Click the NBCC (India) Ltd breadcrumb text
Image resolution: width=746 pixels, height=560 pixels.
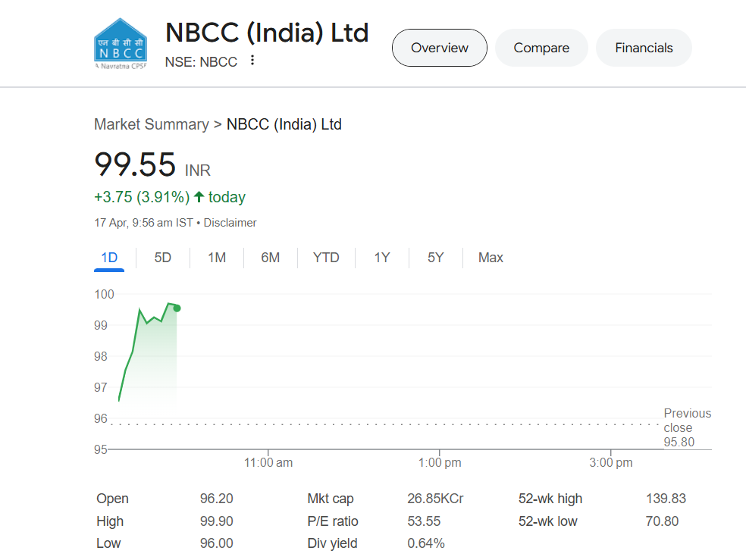tap(284, 124)
